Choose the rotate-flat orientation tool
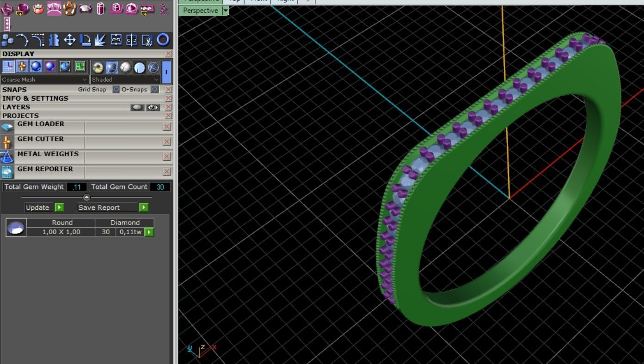The height and width of the screenshot is (364, 644). tap(85, 40)
